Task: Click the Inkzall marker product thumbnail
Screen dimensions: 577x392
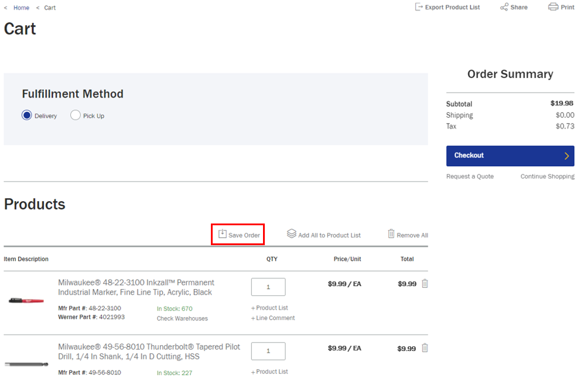Action: [x=26, y=301]
